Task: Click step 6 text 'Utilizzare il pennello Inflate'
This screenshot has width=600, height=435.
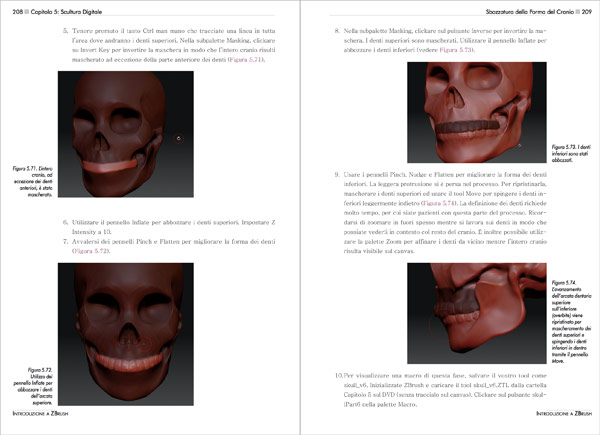Action: (x=173, y=227)
